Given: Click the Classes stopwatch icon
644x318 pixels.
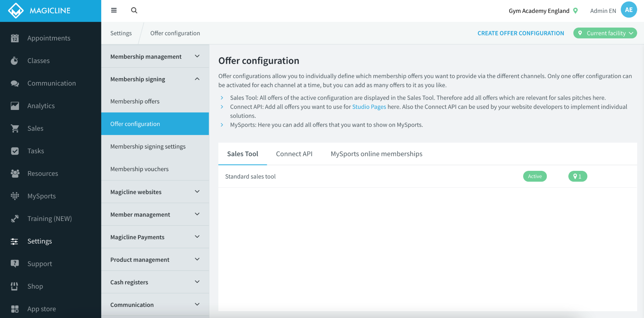Looking at the screenshot, I should point(14,61).
